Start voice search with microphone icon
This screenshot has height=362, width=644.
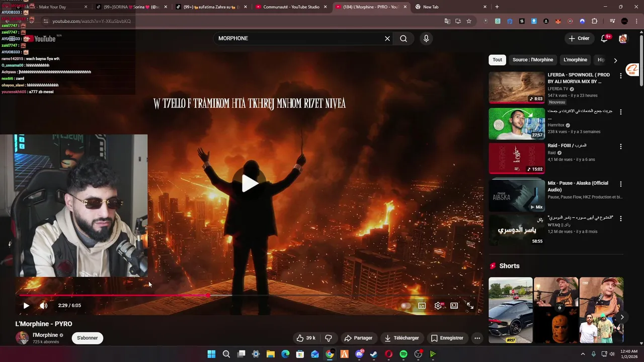click(x=426, y=39)
